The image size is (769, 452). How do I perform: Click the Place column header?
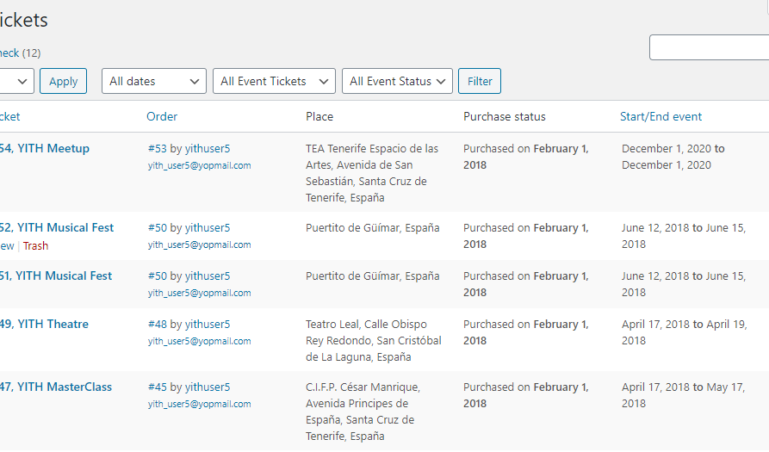[319, 117]
